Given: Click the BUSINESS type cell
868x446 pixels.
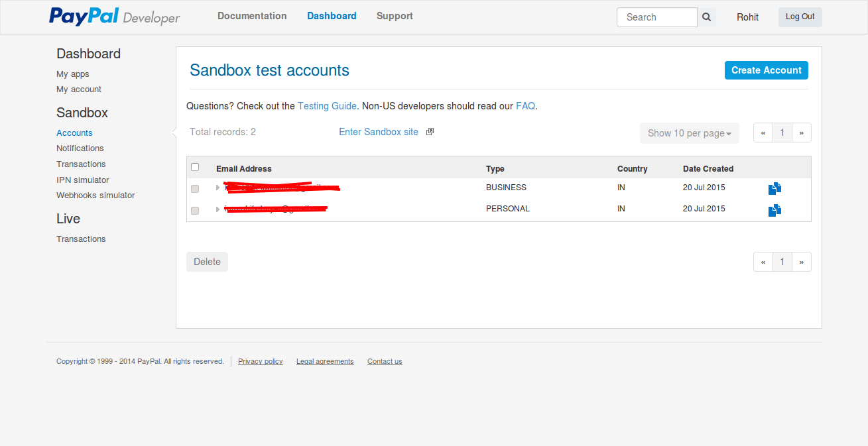Looking at the screenshot, I should click(x=506, y=188).
